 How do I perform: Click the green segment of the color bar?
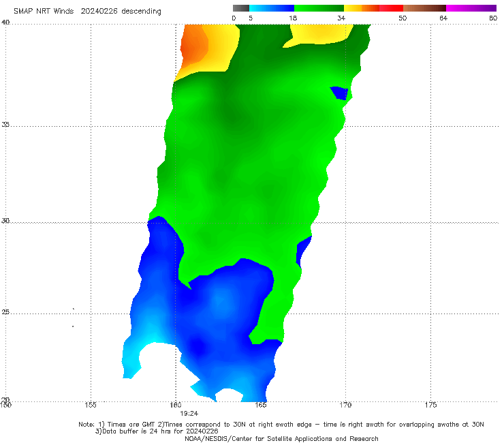point(319,8)
